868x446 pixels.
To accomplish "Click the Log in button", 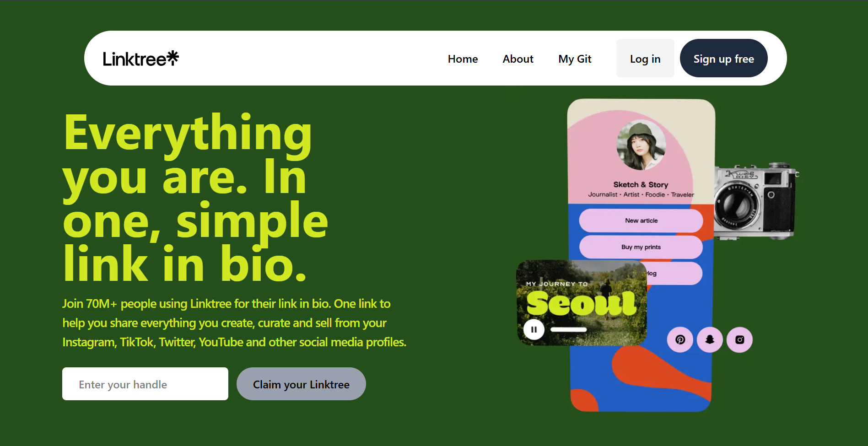I will click(645, 58).
